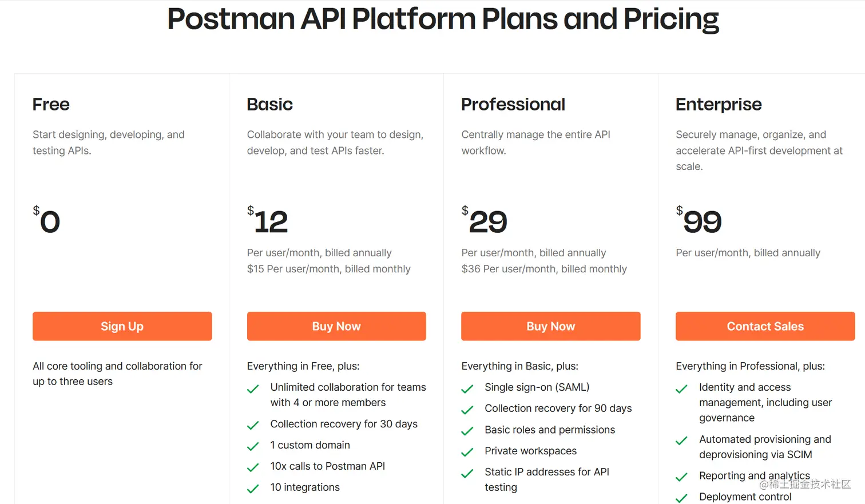
Task: Click the Contact Sales button
Action: (765, 326)
